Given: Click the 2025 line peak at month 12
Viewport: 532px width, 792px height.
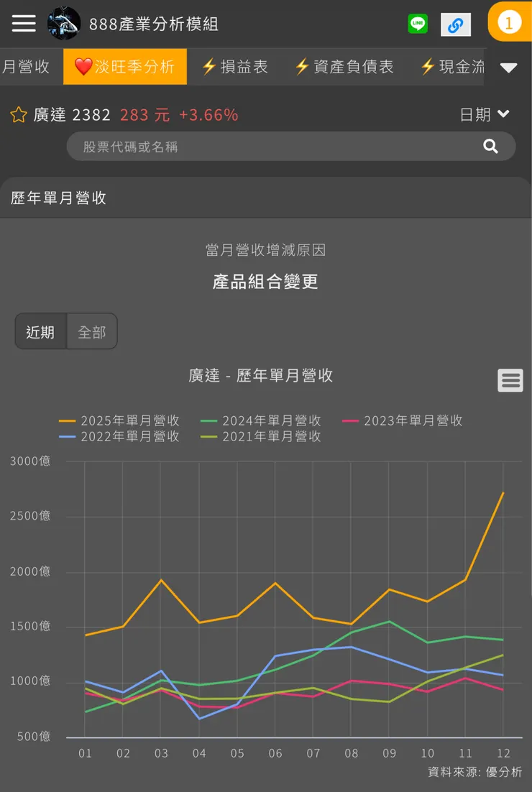Looking at the screenshot, I should [503, 492].
